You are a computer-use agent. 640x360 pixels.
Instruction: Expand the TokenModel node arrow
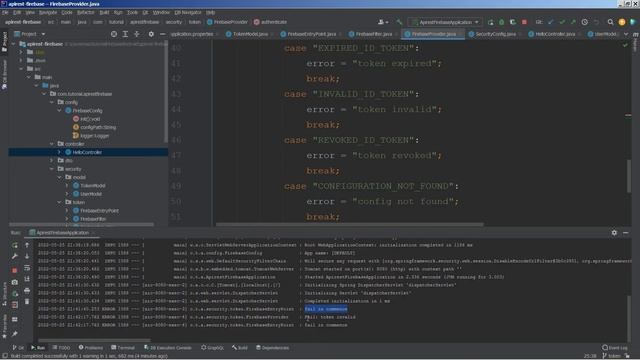click(67, 185)
